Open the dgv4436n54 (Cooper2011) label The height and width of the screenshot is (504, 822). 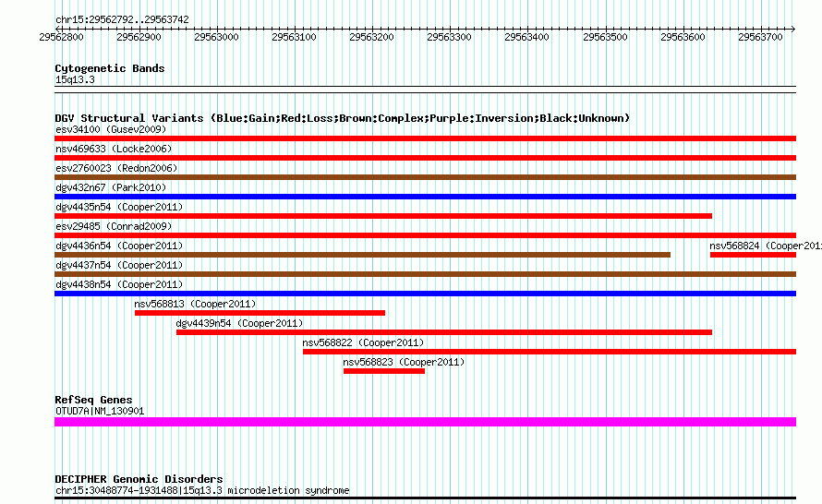click(x=119, y=246)
